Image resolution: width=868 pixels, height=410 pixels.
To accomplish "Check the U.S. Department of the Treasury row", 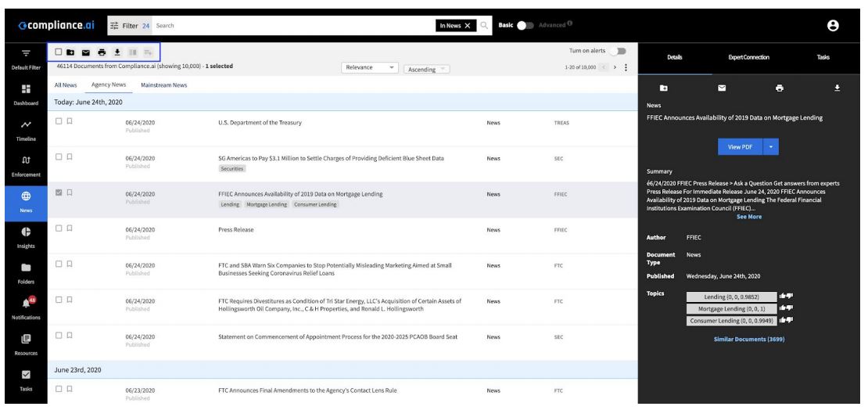I will tap(59, 121).
